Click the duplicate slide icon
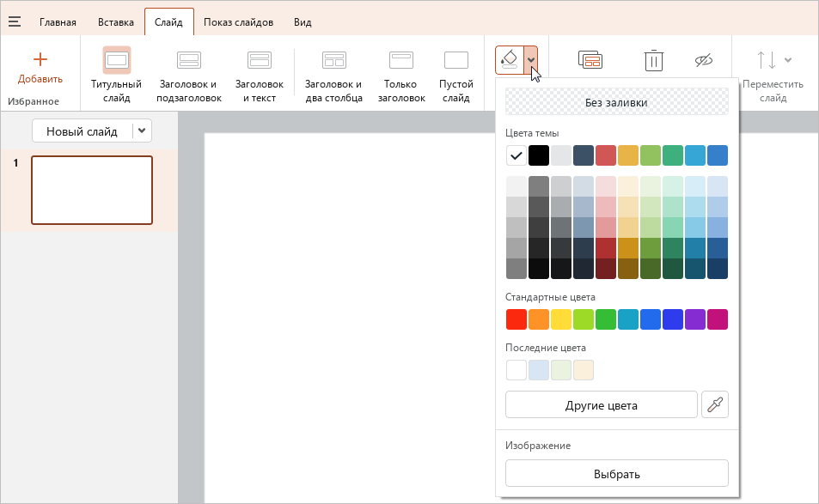Viewport: 819px width, 504px height. 590,60
